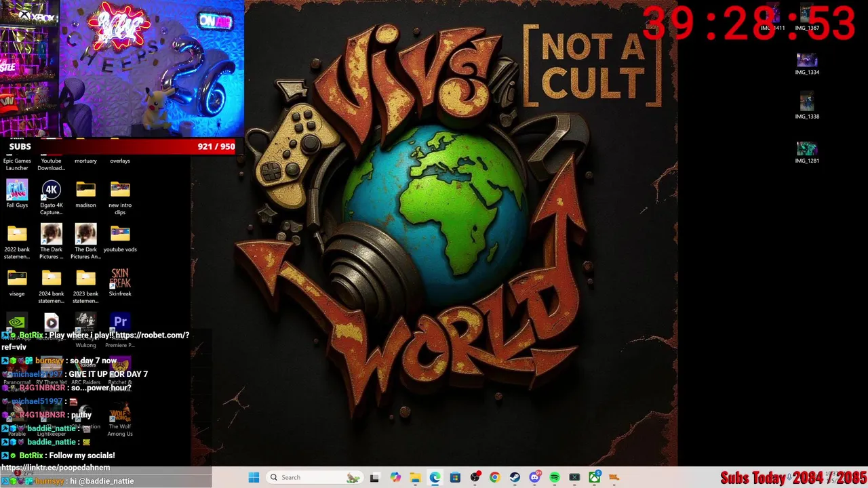The image size is (868, 488).
Task: Open the Xbox app from the taskbar
Action: point(594,477)
